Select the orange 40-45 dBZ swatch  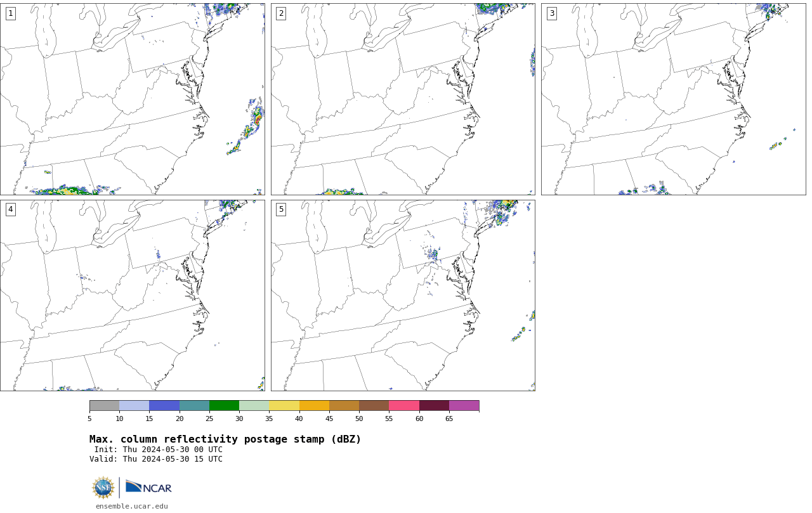(x=314, y=406)
